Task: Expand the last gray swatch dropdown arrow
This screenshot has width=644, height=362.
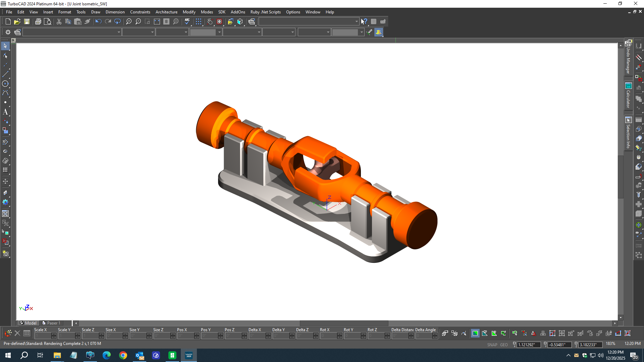Action: click(362, 32)
